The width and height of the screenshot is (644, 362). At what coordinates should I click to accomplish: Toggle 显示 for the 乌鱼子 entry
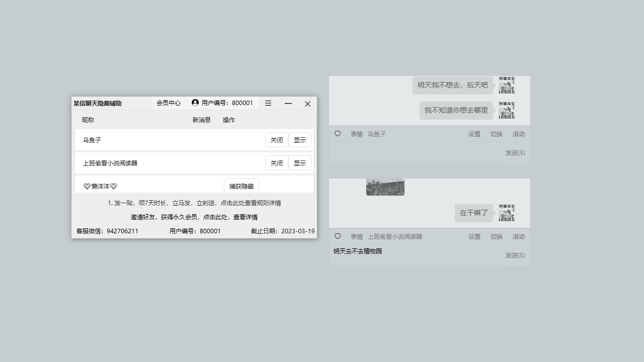click(300, 140)
